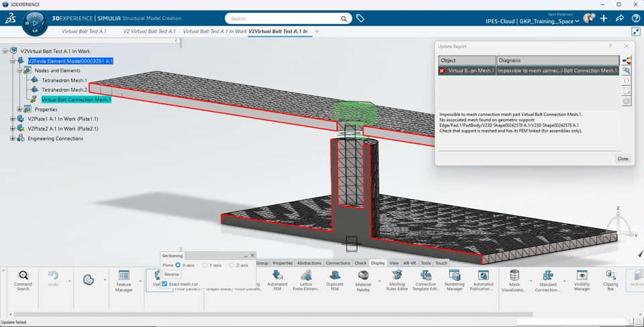Collapse Nodes and Elements node
Image resolution: width=644 pixels, height=327 pixels.
(19, 70)
